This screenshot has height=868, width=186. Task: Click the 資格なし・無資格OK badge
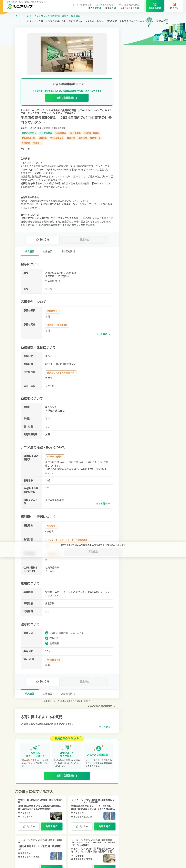coord(57,325)
